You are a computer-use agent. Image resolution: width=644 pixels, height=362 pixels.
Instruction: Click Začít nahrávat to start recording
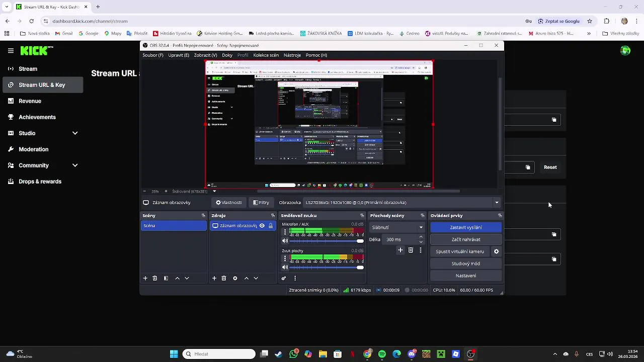tap(465, 239)
